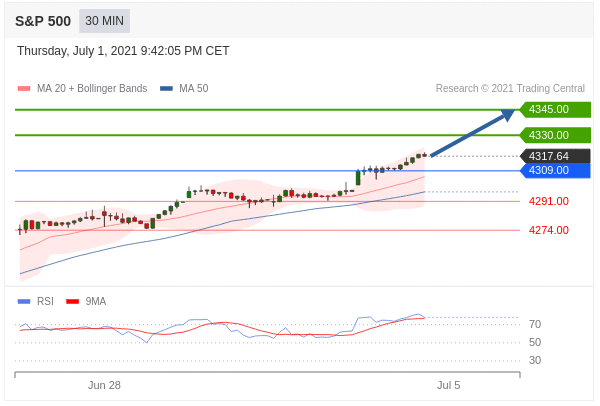
Task: Click the 30 MIN timeframe button
Action: pos(104,21)
